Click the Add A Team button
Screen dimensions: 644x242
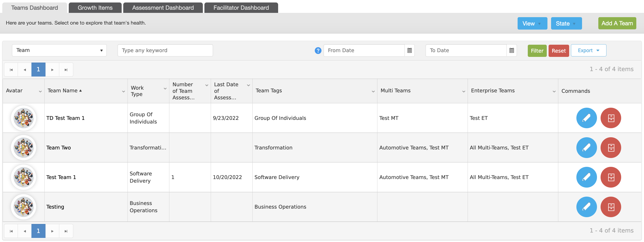click(617, 23)
